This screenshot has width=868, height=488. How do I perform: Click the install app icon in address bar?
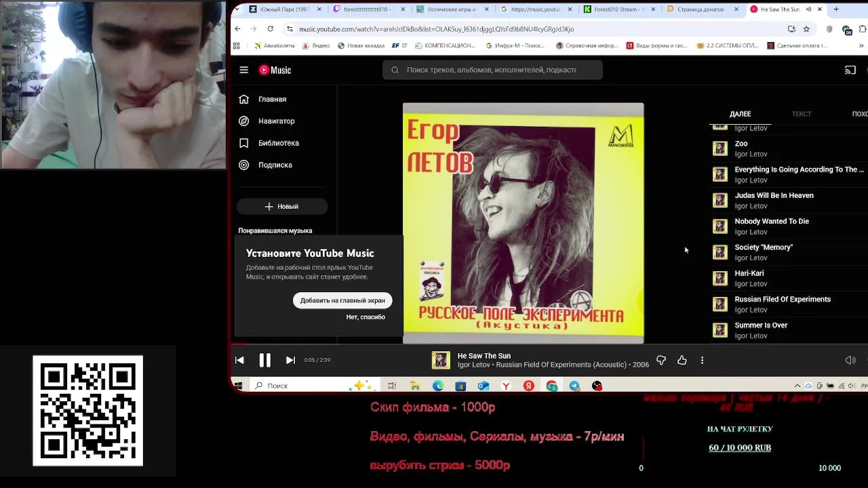tap(791, 29)
